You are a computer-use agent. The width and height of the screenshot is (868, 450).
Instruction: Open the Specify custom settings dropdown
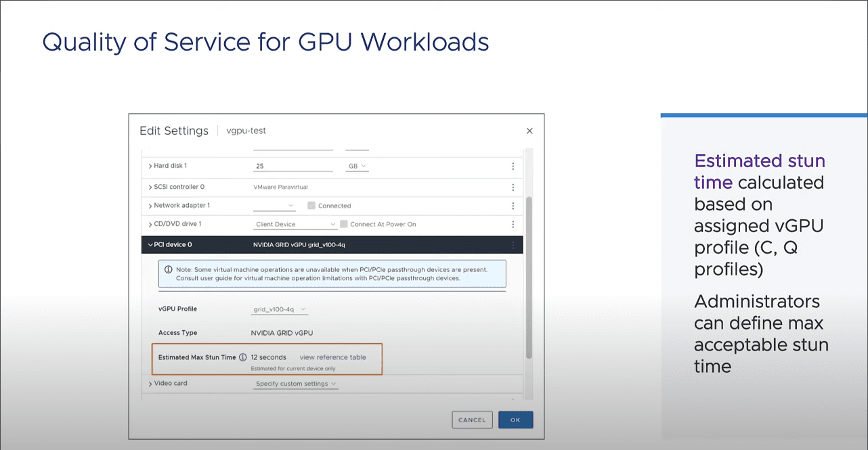[295, 384]
